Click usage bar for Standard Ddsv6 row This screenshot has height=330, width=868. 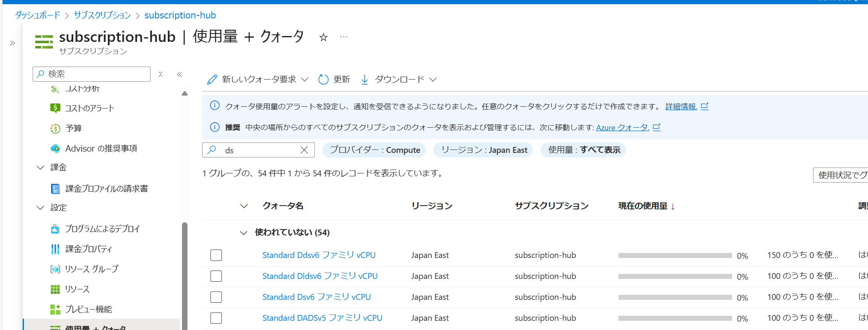coord(675,255)
